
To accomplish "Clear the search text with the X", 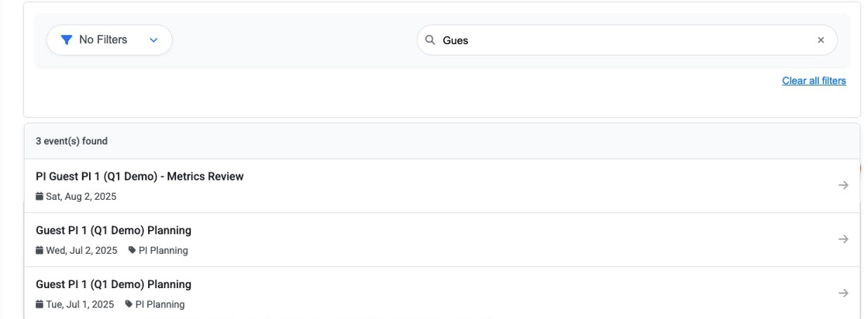I will coord(821,40).
